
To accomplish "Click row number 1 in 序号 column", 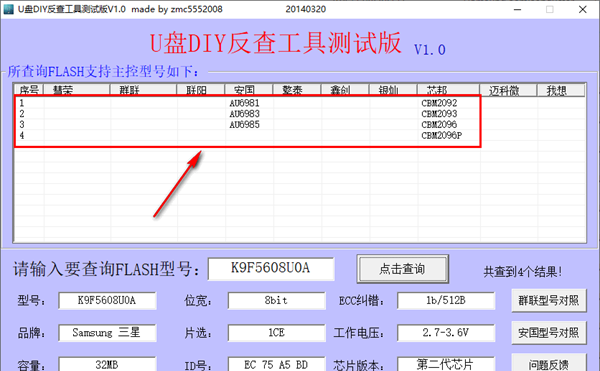I will tap(22, 103).
